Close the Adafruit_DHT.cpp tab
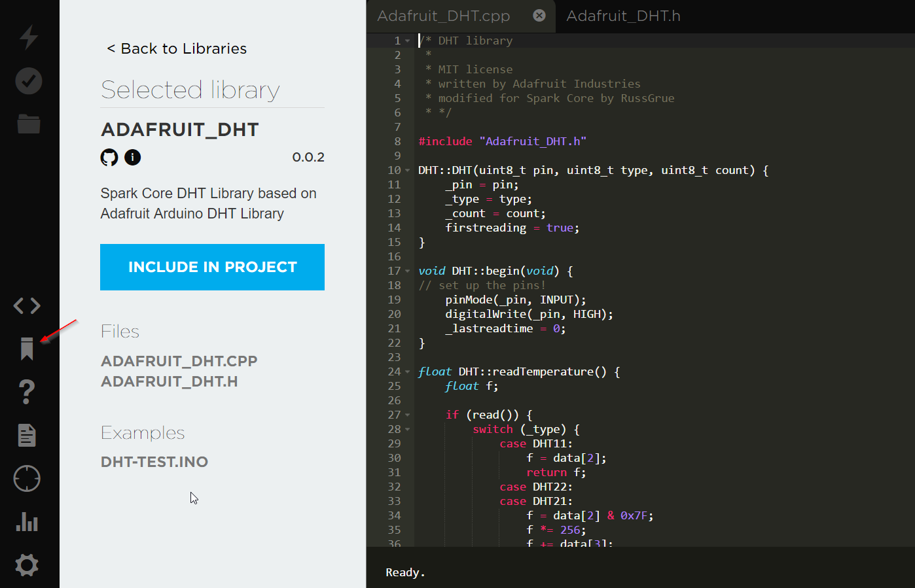Screen dimensions: 915x588 (539, 16)
